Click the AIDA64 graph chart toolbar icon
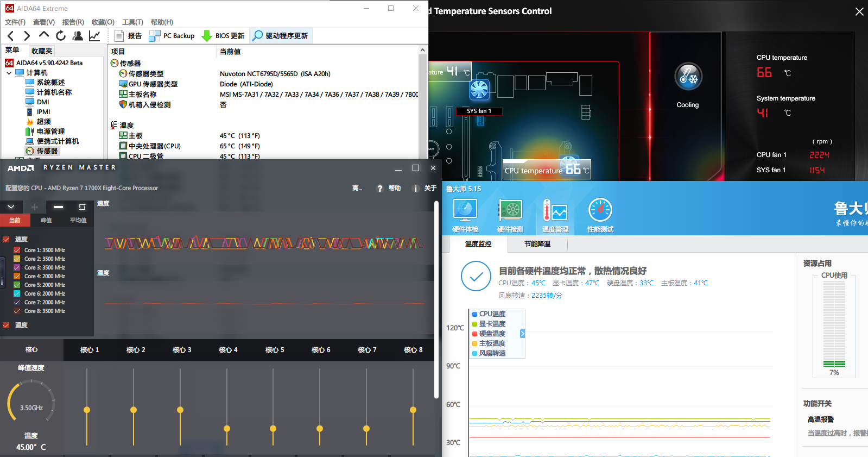 tap(94, 36)
